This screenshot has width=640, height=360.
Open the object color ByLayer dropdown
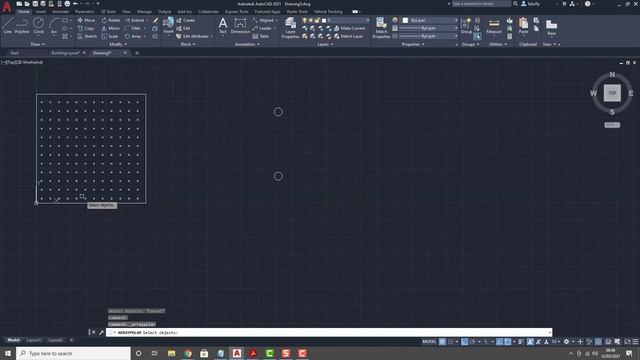(x=430, y=20)
